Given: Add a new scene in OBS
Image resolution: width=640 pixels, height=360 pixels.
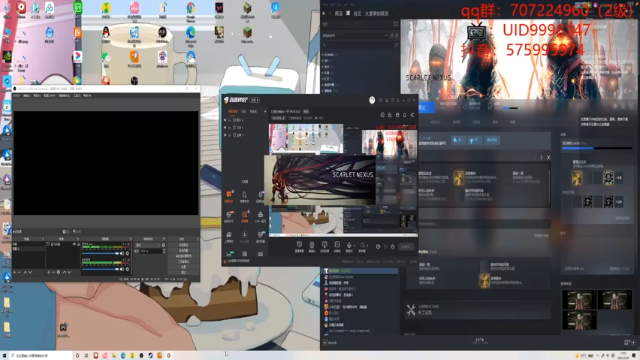Looking at the screenshot, I should (15, 272).
